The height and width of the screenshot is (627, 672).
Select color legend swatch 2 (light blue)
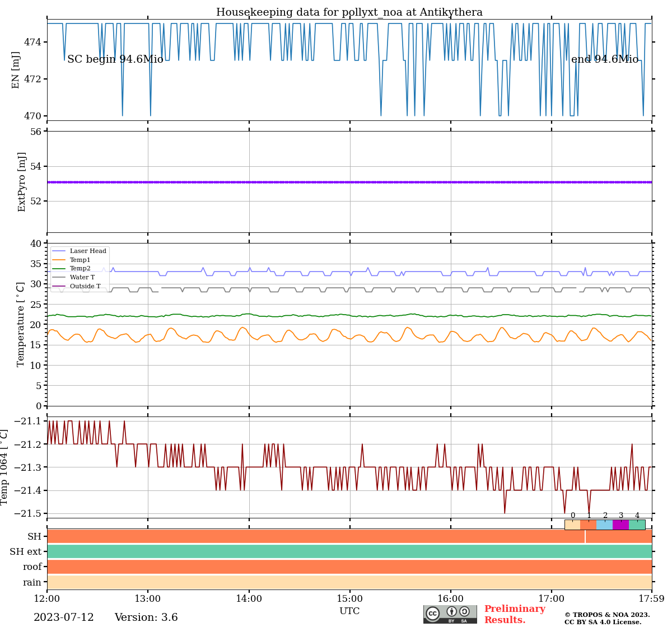pos(605,525)
